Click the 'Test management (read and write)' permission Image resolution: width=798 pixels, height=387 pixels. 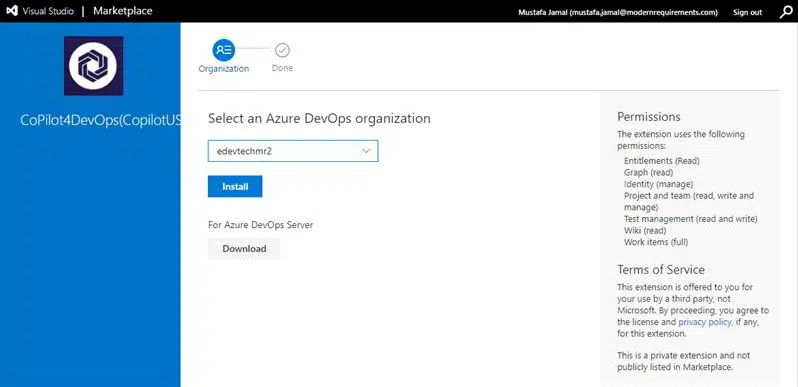(x=691, y=219)
